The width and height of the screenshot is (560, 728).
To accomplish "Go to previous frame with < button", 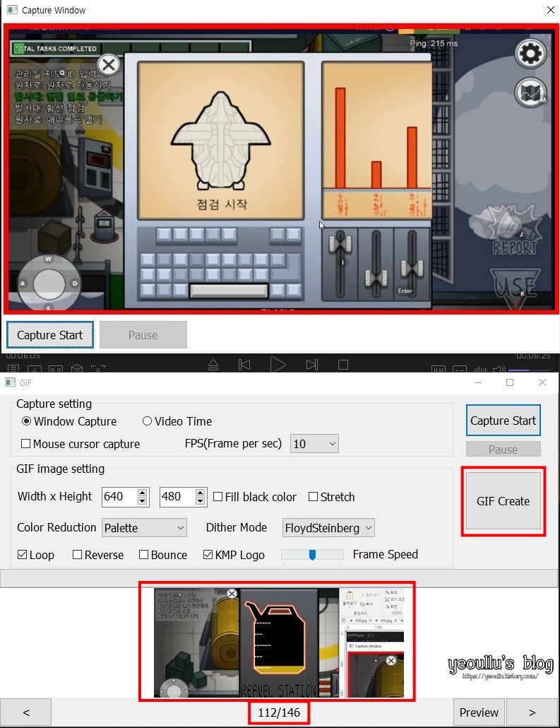I will [x=26, y=712].
